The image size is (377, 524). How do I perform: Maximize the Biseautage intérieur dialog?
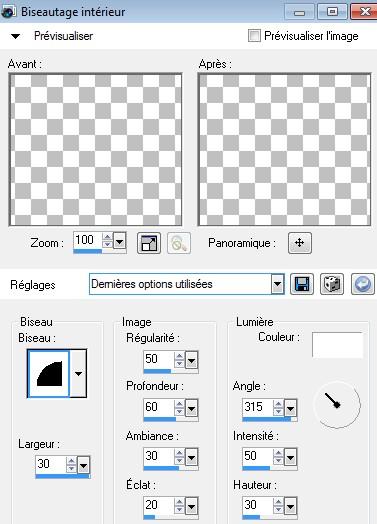(332, 12)
